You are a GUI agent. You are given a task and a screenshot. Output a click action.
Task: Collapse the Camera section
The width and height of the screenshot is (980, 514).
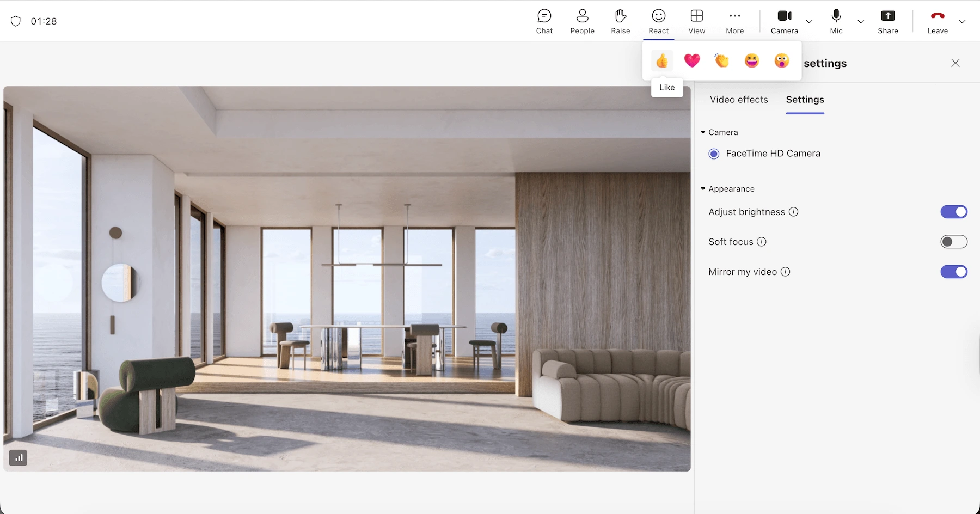coord(703,132)
